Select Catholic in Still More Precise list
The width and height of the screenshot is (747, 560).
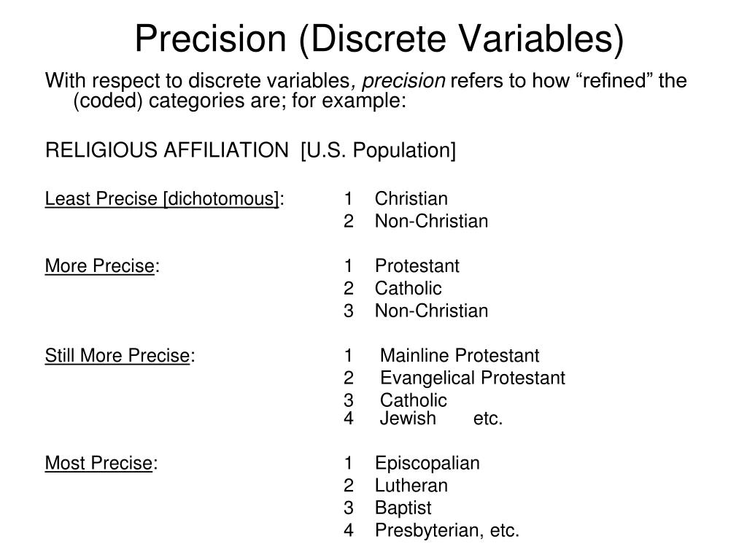tap(414, 400)
